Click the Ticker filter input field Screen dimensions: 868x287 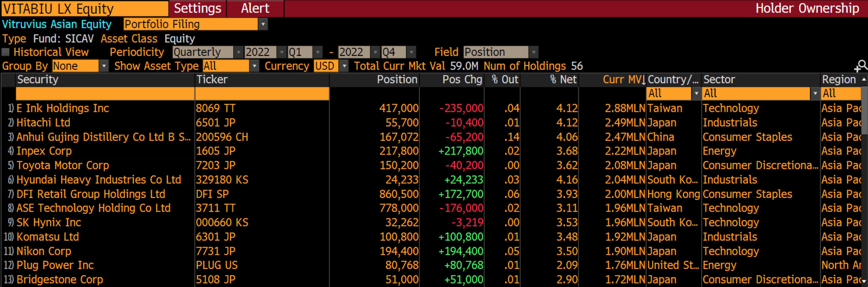[262, 93]
